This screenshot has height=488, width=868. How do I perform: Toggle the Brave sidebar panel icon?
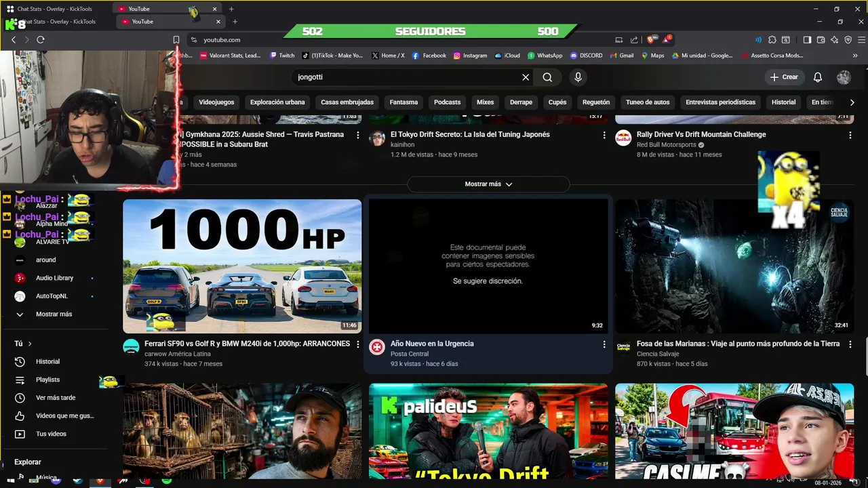pyautogui.click(x=807, y=40)
